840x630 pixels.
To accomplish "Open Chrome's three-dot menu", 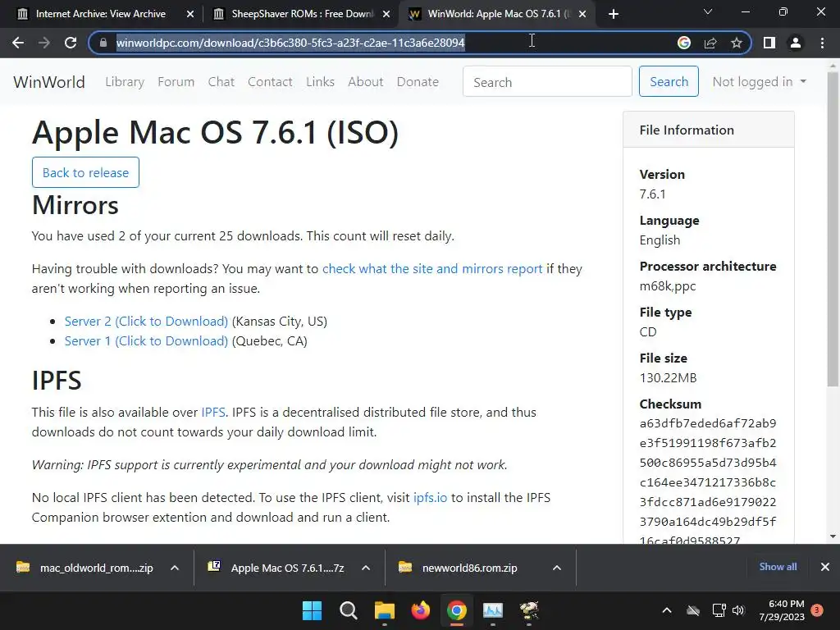I will point(822,43).
